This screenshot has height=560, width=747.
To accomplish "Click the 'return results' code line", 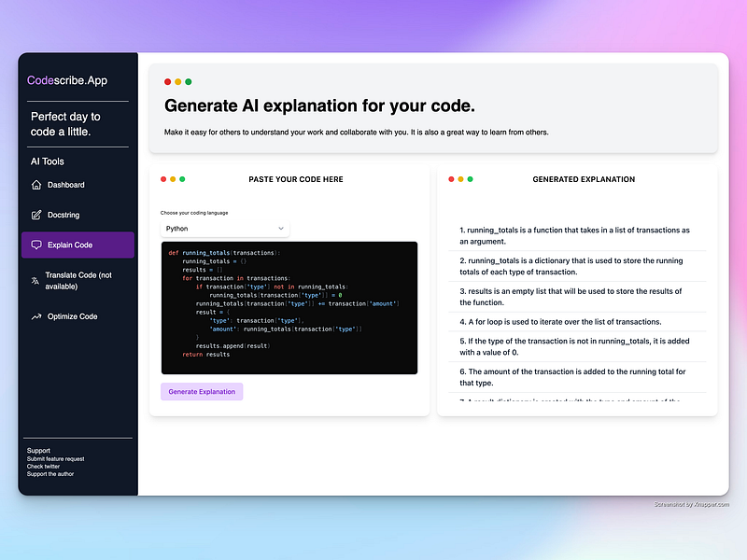I will coord(205,355).
